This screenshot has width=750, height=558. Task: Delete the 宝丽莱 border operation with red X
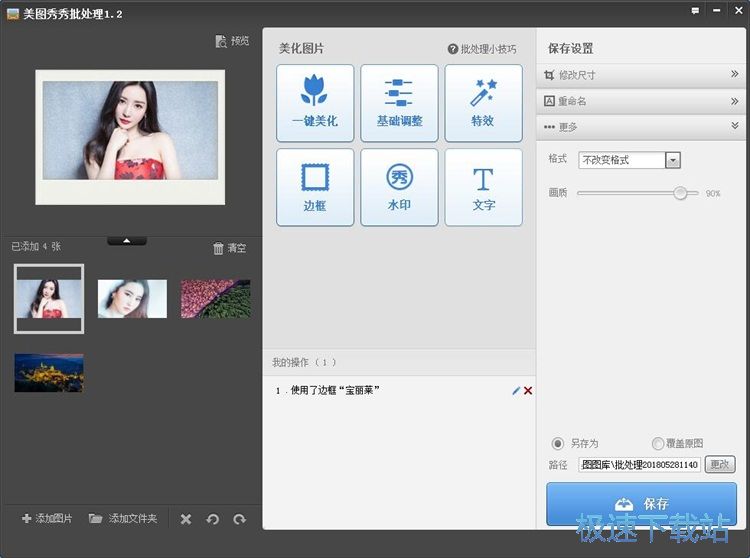(x=528, y=391)
